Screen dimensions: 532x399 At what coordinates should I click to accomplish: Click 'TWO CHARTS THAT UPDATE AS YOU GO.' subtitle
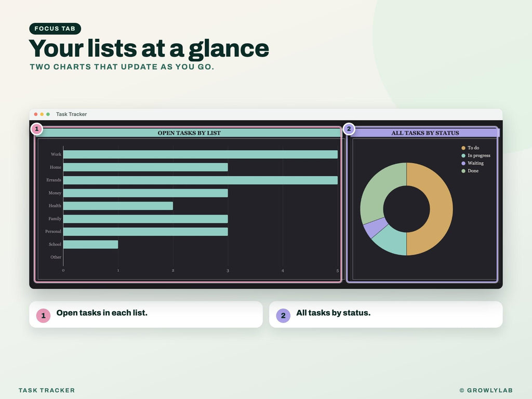[x=122, y=67]
